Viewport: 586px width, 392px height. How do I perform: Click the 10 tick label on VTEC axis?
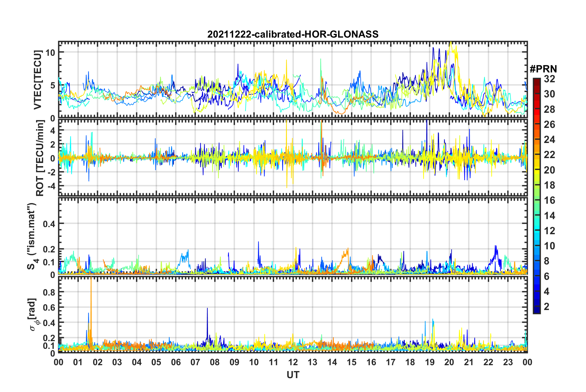click(50, 52)
